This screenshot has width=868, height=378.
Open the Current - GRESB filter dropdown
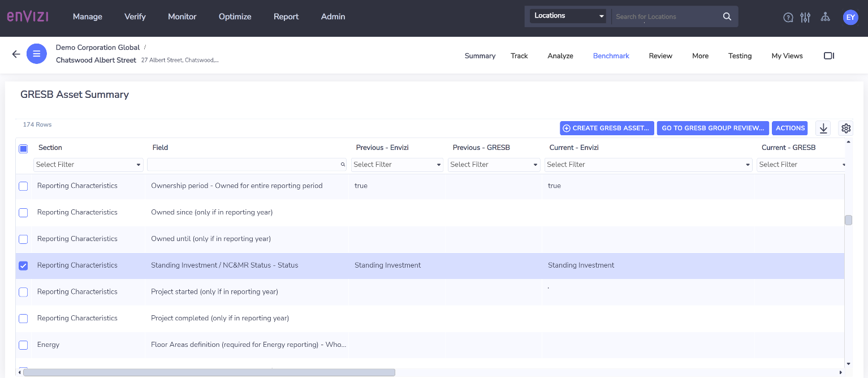click(801, 165)
